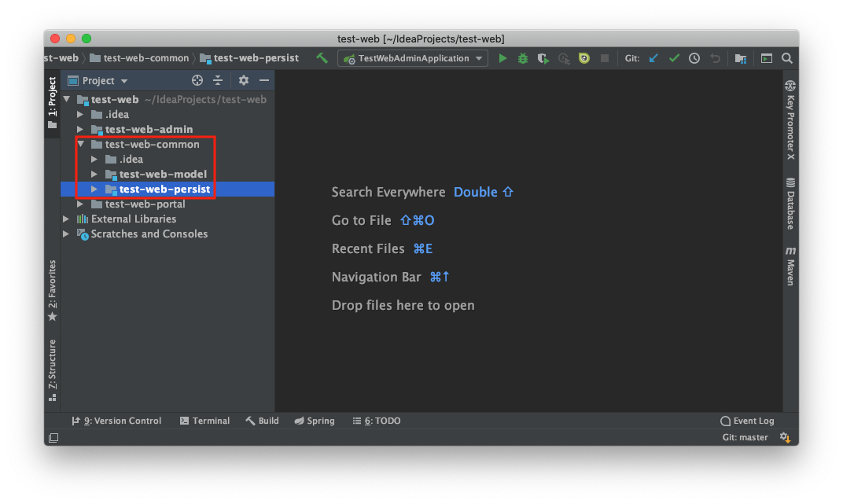
Task: Toggle tool window buttons at bottom-left corner icon
Action: click(53, 438)
